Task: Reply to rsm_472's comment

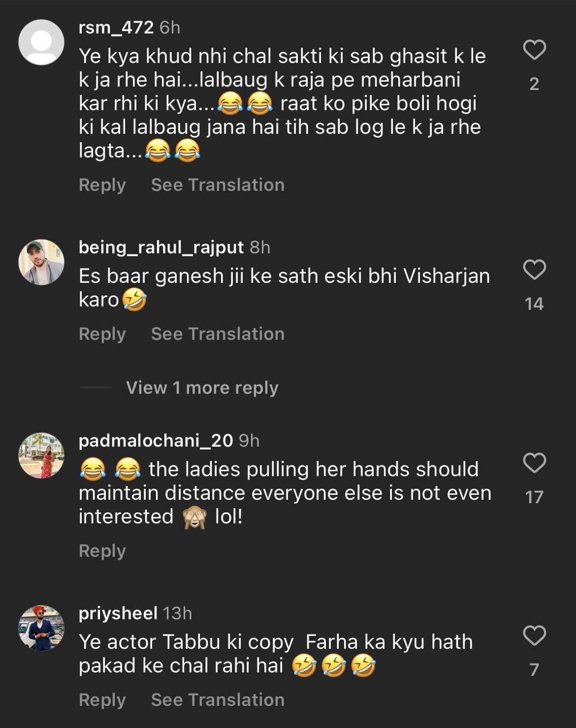Action: click(x=102, y=185)
